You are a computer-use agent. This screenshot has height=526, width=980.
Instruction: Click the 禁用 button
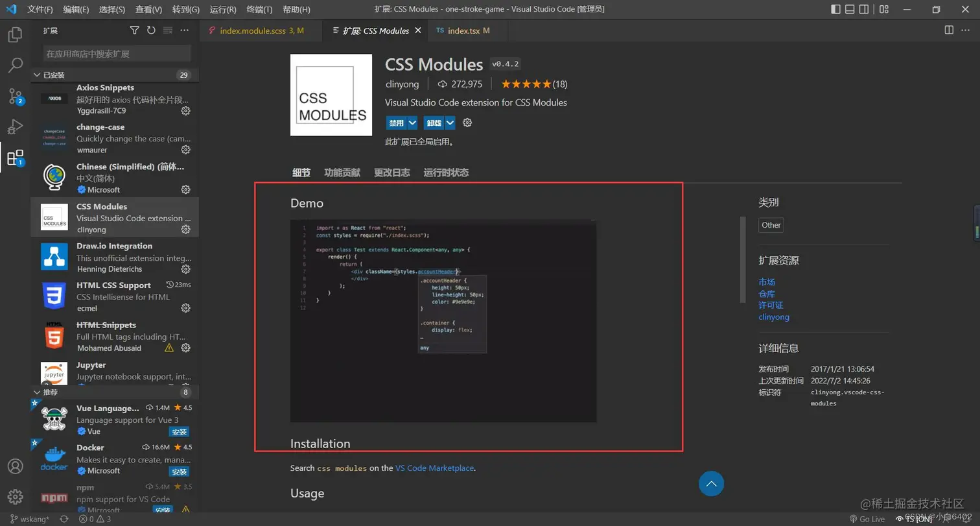(x=396, y=123)
